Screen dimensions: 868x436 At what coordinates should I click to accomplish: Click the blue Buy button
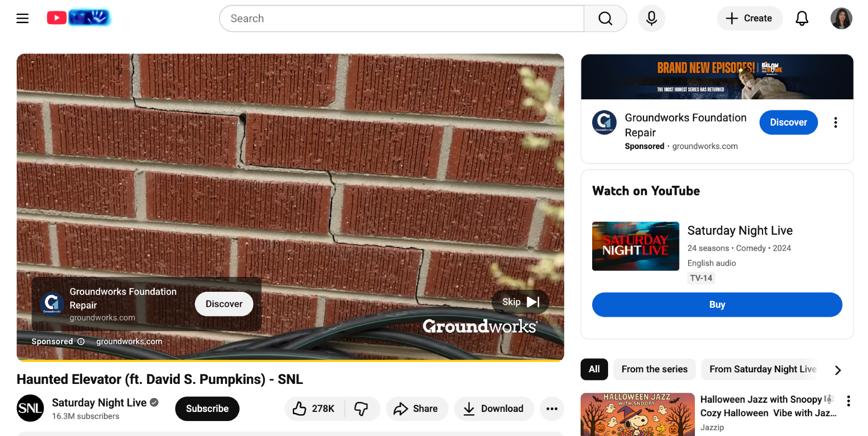pos(717,304)
